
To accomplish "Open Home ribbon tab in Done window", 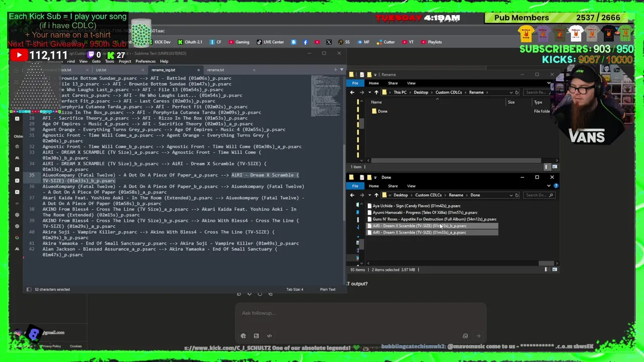I will click(373, 186).
